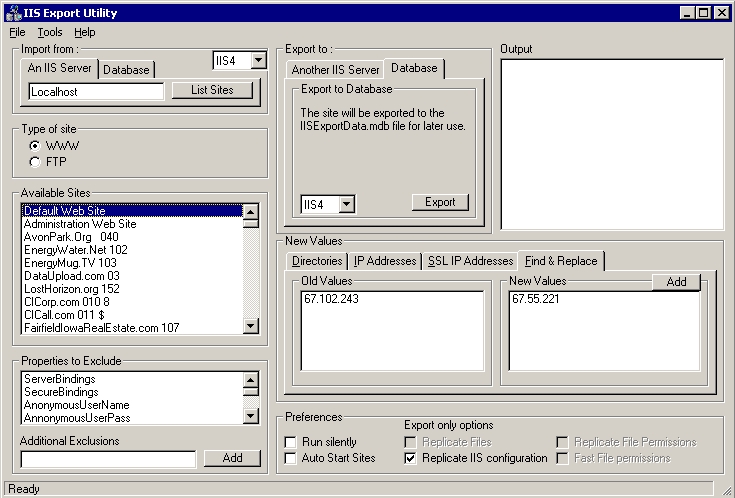Enable the Run silently checkbox
735x498 pixels.
(x=291, y=442)
